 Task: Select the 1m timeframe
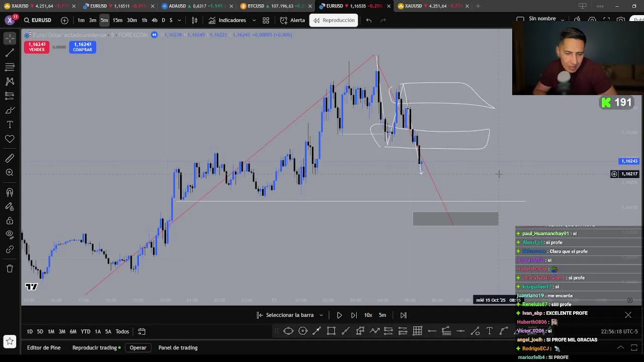(x=81, y=20)
